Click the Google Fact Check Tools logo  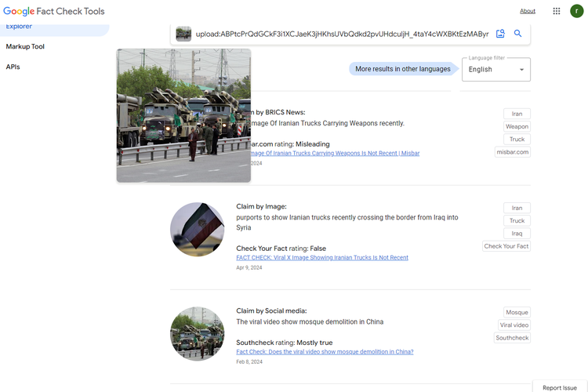click(x=53, y=11)
